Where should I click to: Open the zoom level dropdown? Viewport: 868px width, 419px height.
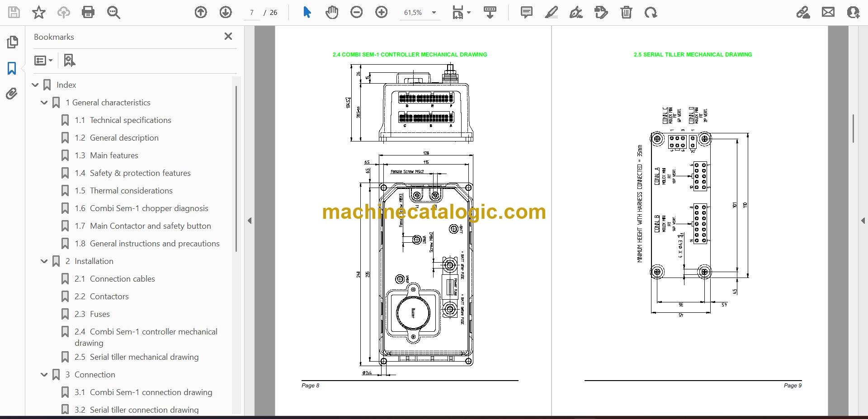(434, 13)
